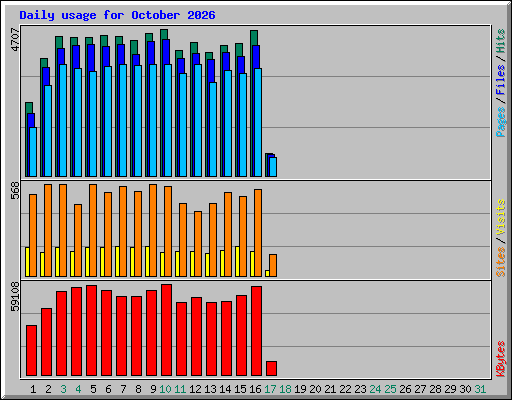Click day 21 on the x-axis
This screenshot has width=512, height=400.
click(x=330, y=389)
